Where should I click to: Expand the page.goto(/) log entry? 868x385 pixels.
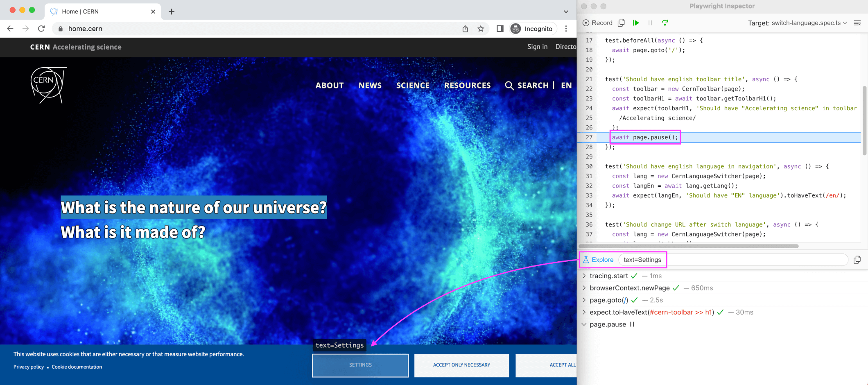[585, 300]
